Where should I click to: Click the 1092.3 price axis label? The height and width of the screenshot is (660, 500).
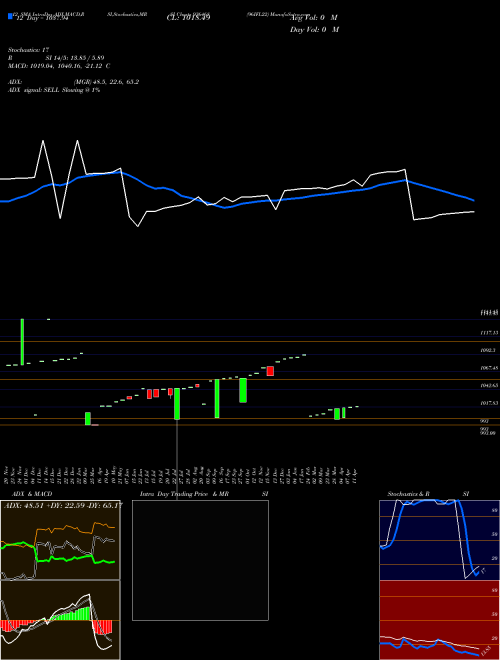coord(488,350)
